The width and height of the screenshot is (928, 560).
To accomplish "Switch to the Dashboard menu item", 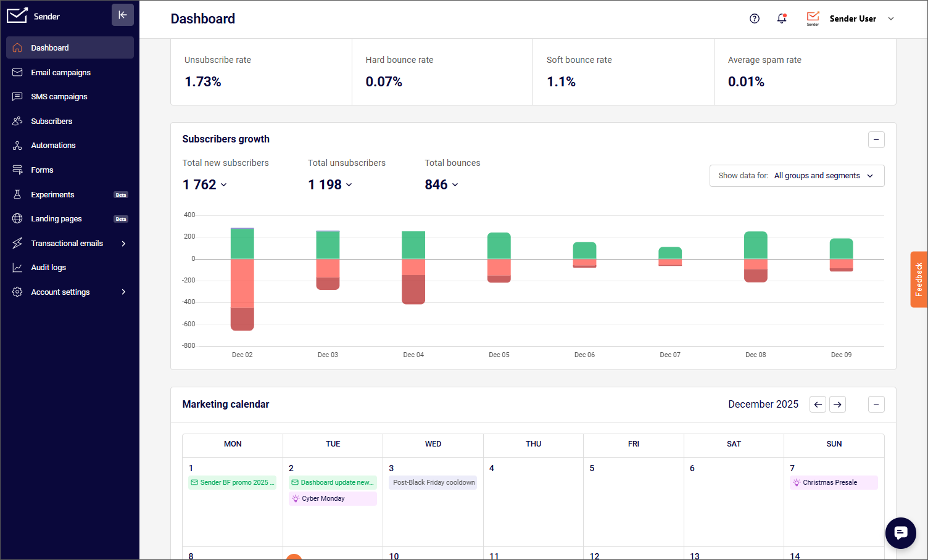I will coord(49,47).
